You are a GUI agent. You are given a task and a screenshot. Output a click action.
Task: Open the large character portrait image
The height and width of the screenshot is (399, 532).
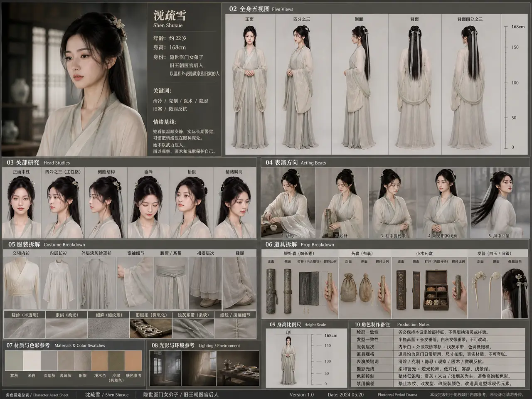[x=74, y=79]
